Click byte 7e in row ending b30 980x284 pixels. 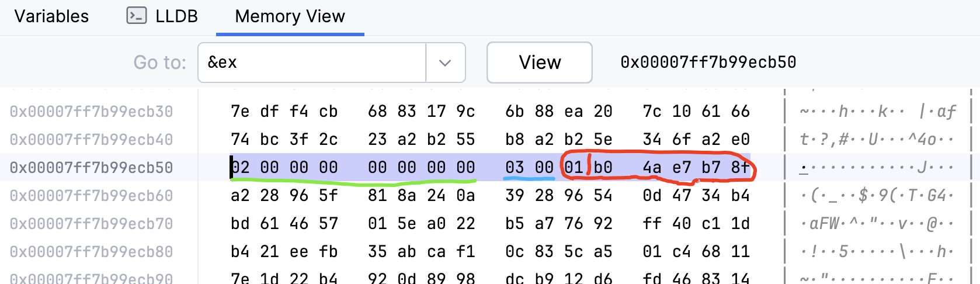pos(240,112)
